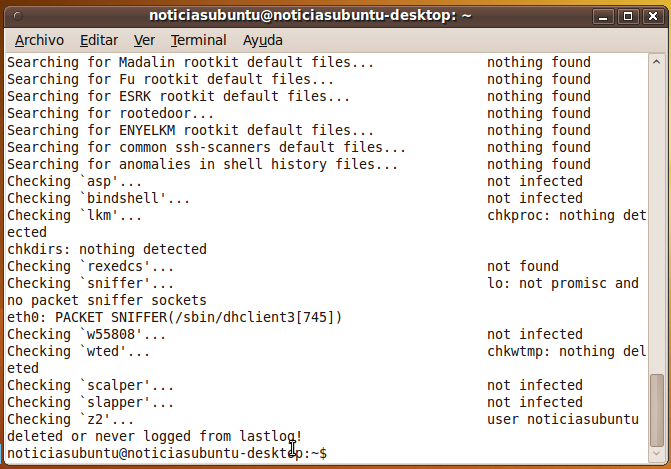Click 'not infected' result for scalper
This screenshot has width=671, height=469.
coord(535,386)
